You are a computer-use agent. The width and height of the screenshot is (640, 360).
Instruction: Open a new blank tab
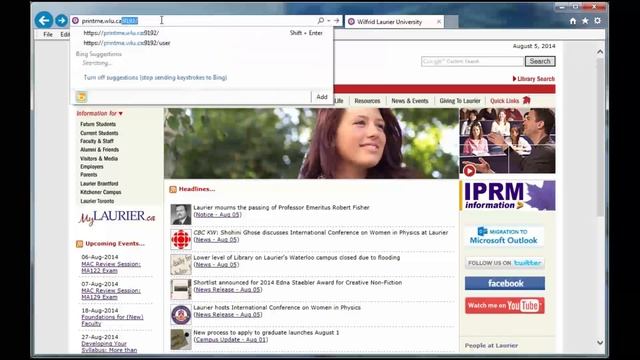(451, 22)
